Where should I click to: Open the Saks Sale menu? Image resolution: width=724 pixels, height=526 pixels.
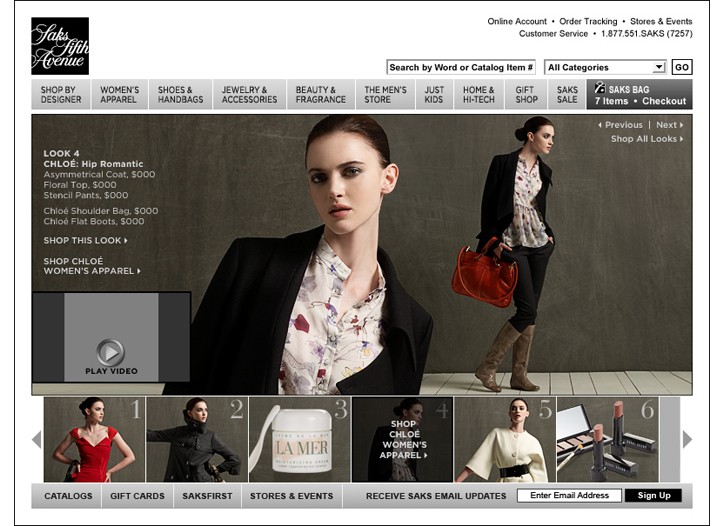tap(567, 95)
